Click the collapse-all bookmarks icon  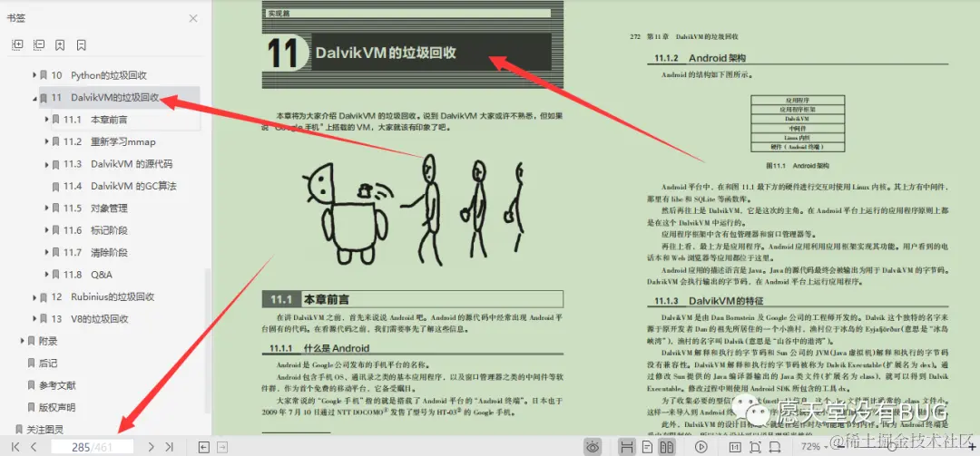(x=39, y=45)
